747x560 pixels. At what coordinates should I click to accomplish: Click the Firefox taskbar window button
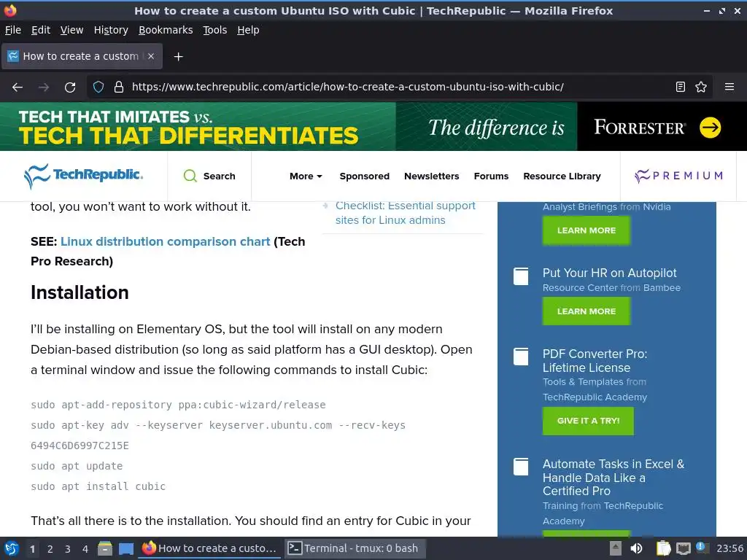pos(209,548)
